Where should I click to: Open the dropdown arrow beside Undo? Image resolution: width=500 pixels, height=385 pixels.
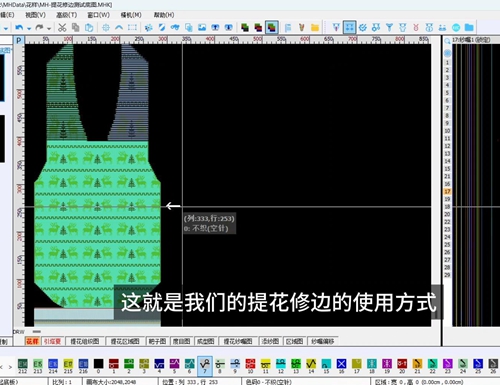pyautogui.click(x=29, y=28)
